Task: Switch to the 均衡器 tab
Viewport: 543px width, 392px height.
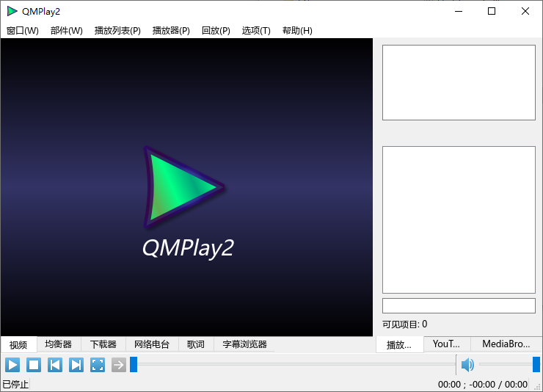Action: pos(59,344)
